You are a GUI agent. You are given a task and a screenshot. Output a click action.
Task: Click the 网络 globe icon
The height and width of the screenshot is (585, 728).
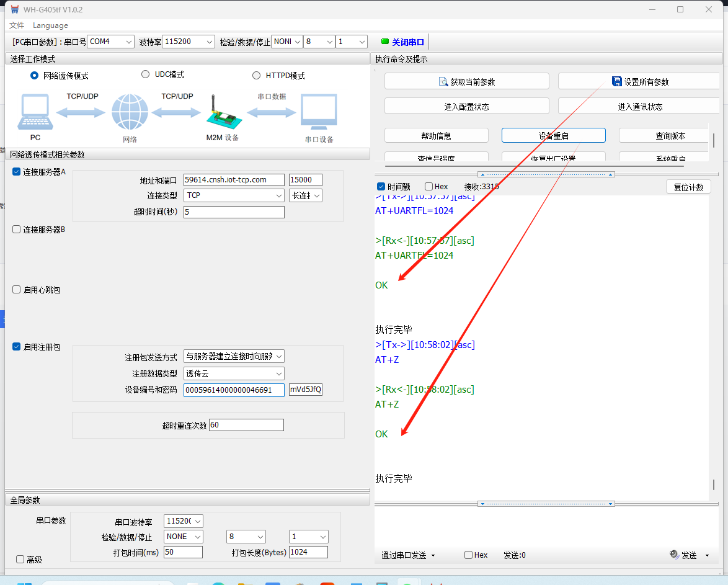click(130, 113)
